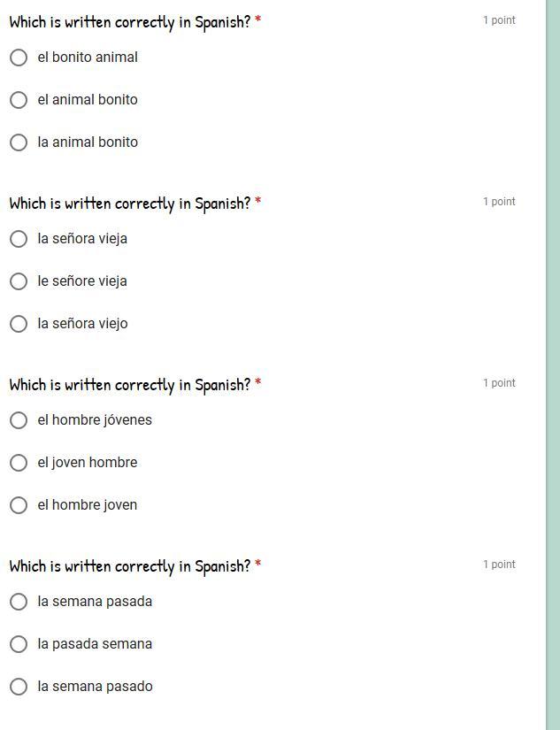Viewport: 560px width, 730px height.
Task: Choose 'el joven hombre' answer
Action: pos(19,463)
